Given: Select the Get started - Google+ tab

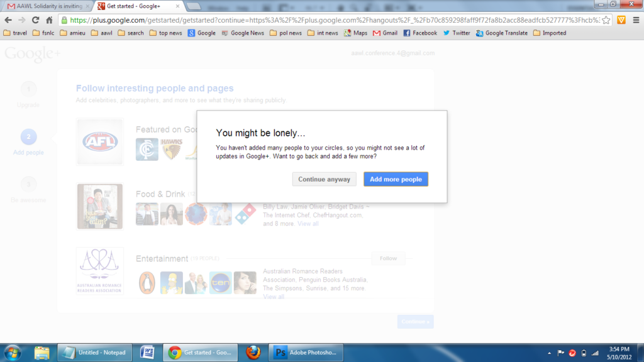Looking at the screenshot, I should (138, 6).
